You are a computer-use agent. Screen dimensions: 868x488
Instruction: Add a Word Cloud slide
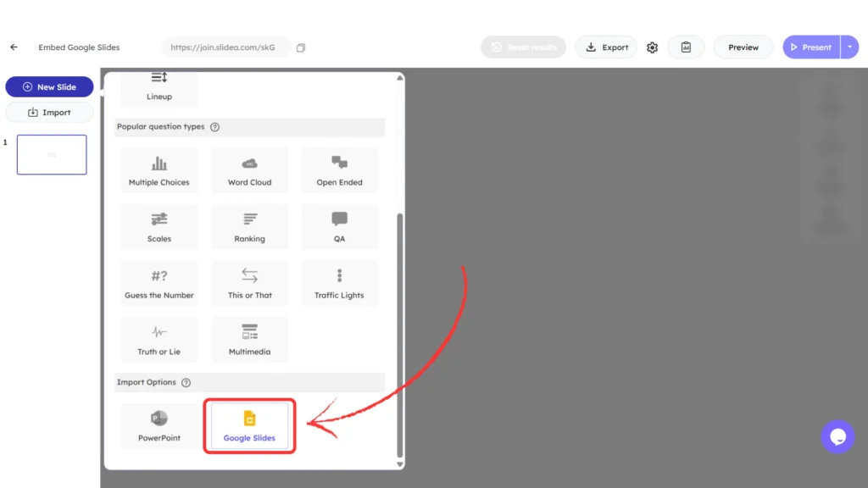point(249,169)
